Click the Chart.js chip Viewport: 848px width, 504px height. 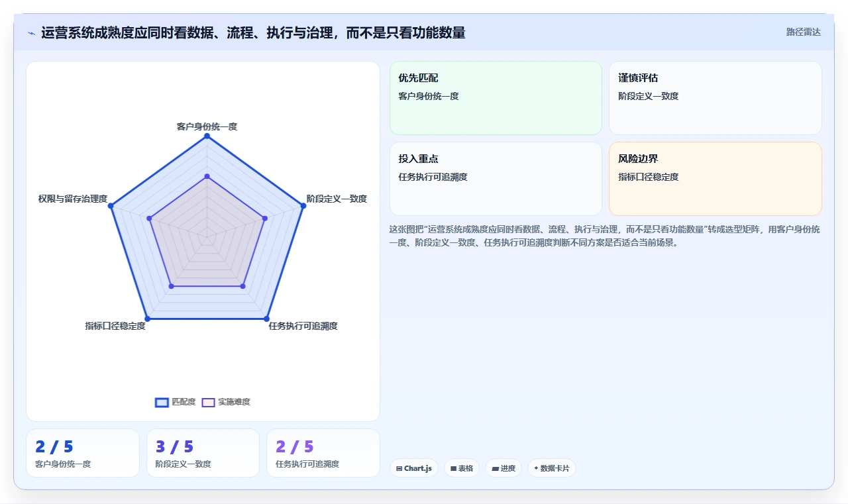[414, 468]
